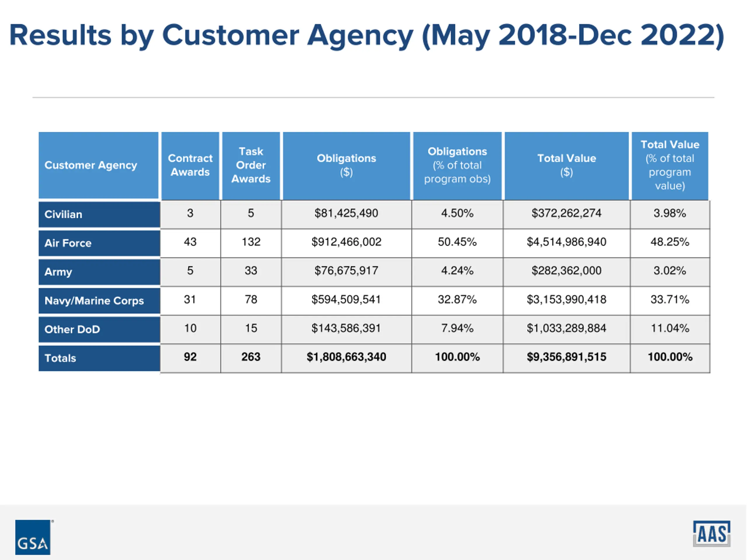Select Other DoD task orders '15'
The height and width of the screenshot is (560, 747).
[x=251, y=329]
